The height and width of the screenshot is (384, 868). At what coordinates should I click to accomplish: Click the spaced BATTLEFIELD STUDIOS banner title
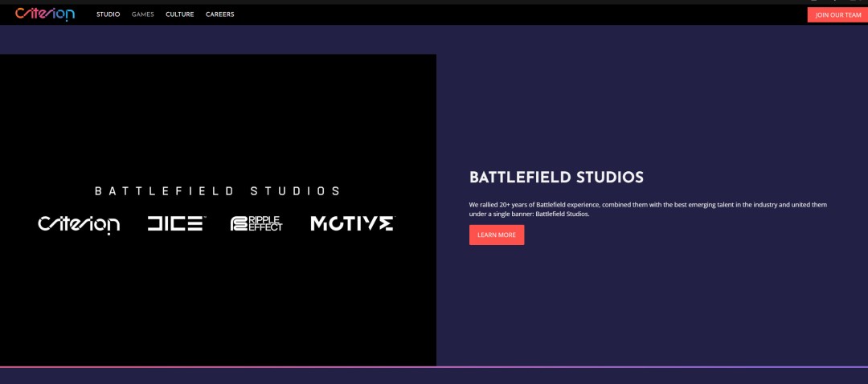217,191
